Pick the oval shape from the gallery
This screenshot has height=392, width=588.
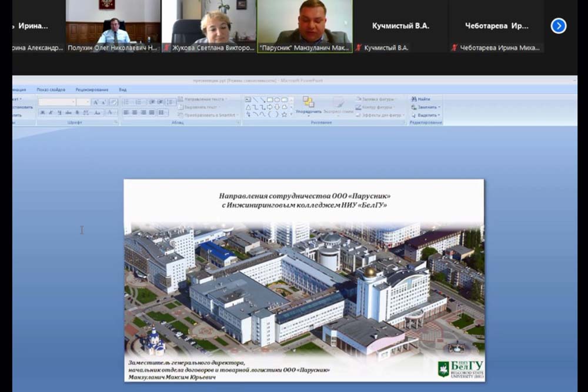276,100
